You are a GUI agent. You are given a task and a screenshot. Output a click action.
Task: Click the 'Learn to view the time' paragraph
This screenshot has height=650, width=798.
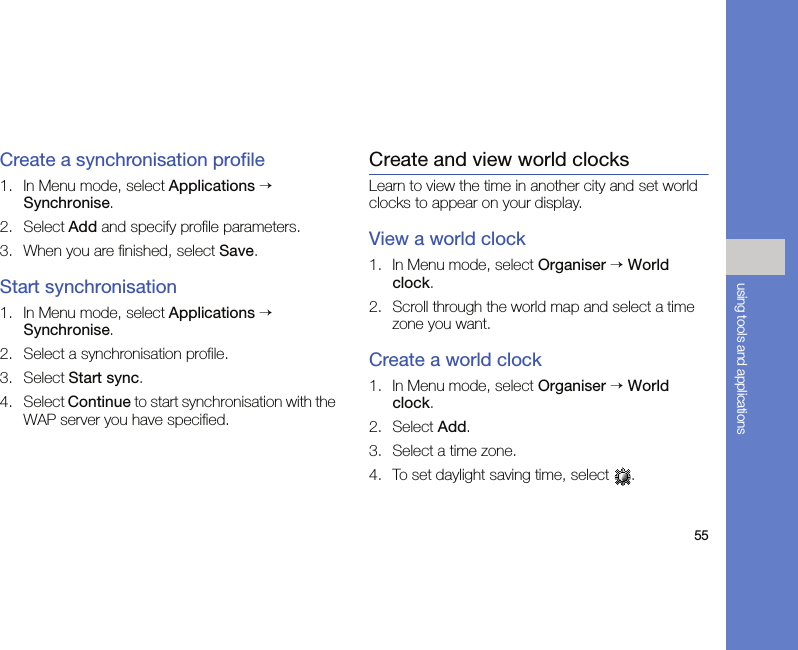[x=533, y=194]
